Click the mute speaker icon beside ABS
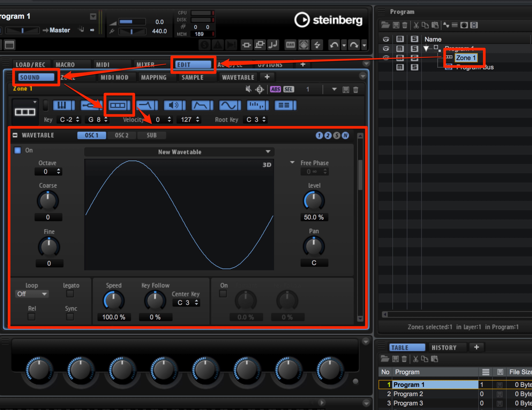Screen dimensions: 532x410 [248, 89]
